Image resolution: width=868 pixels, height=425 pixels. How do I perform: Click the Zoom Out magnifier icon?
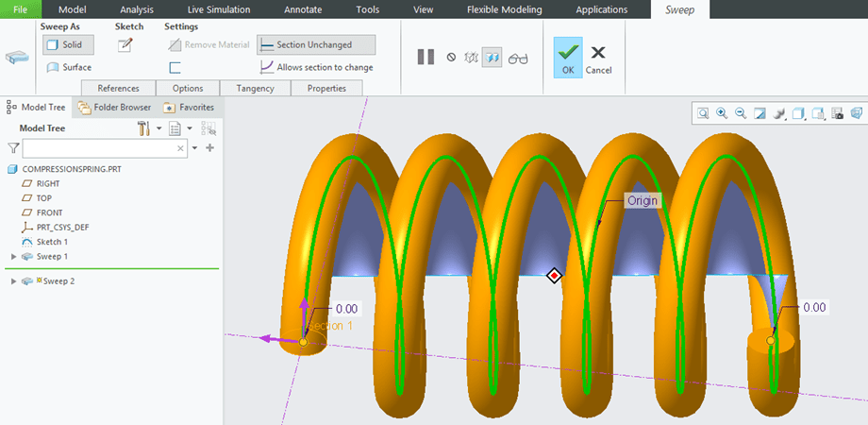point(741,113)
